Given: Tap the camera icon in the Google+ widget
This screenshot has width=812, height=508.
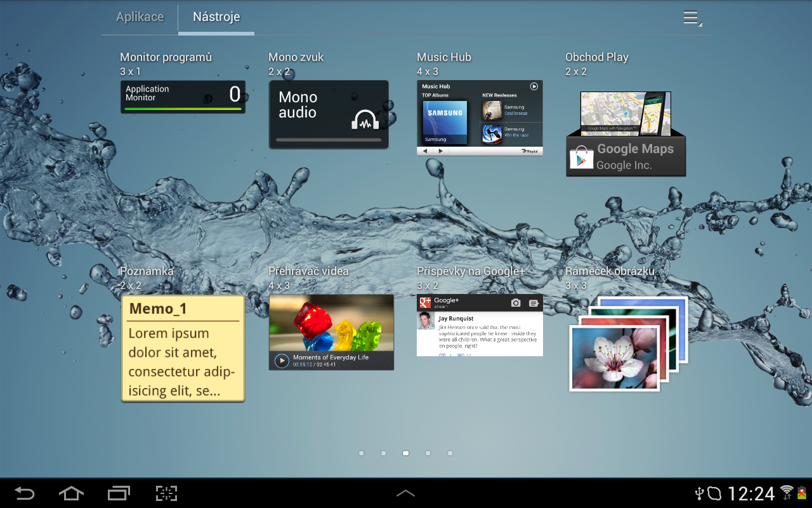Looking at the screenshot, I should [x=516, y=303].
